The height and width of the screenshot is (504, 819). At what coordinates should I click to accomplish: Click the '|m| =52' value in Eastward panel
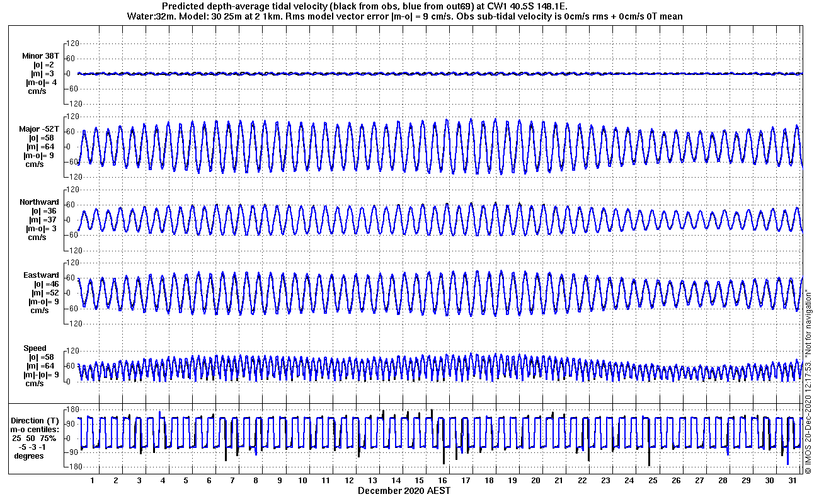45,293
